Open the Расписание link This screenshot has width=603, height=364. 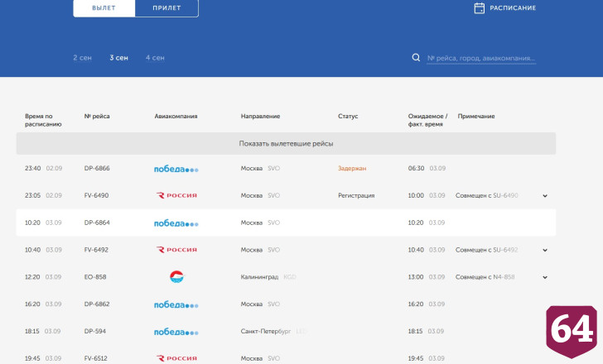(x=513, y=8)
